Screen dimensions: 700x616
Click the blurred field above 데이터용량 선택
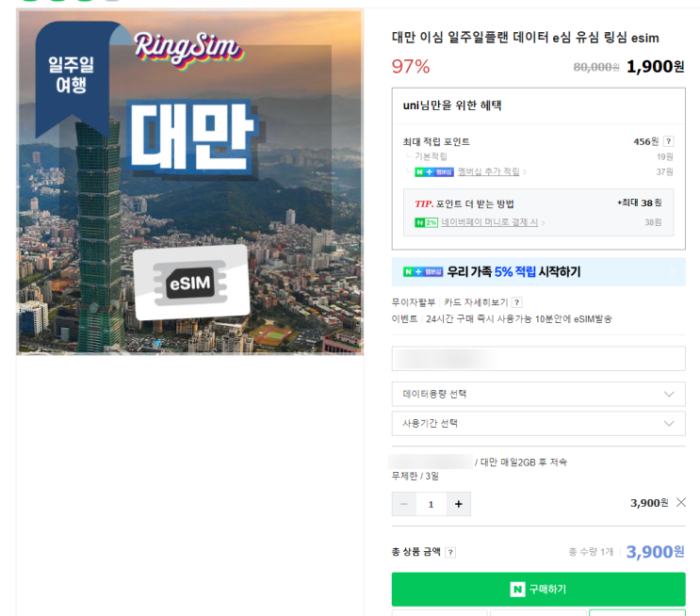tap(538, 359)
